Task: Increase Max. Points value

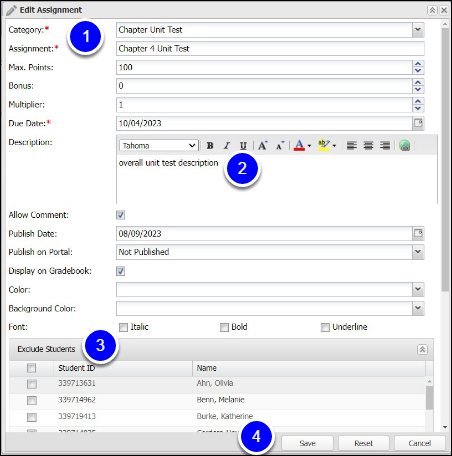Action: coord(418,64)
